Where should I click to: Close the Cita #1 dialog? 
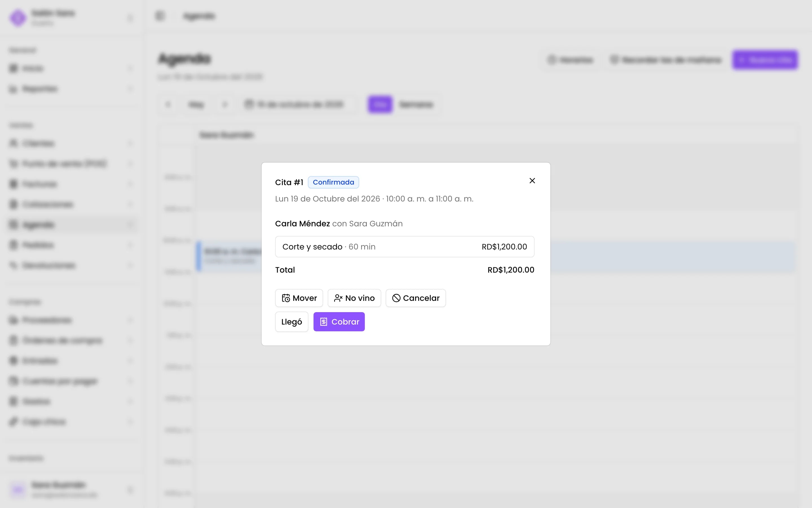(532, 181)
